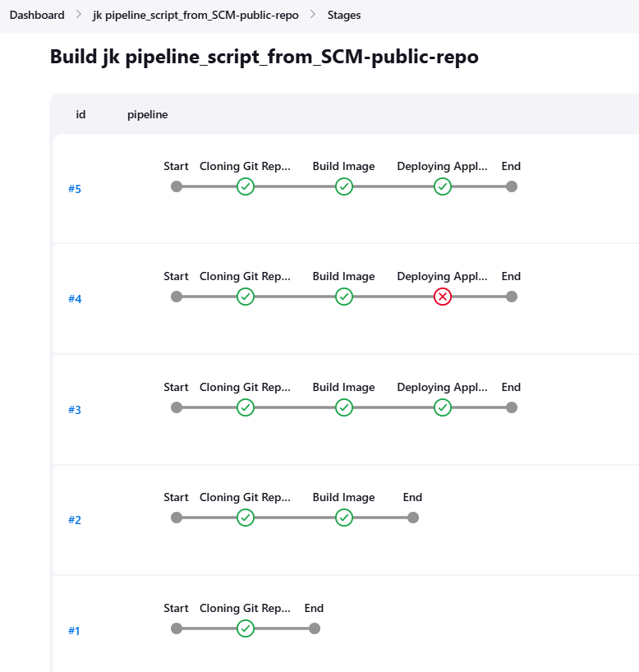Click the End node of build #1
The width and height of the screenshot is (639, 672).
[x=313, y=628]
